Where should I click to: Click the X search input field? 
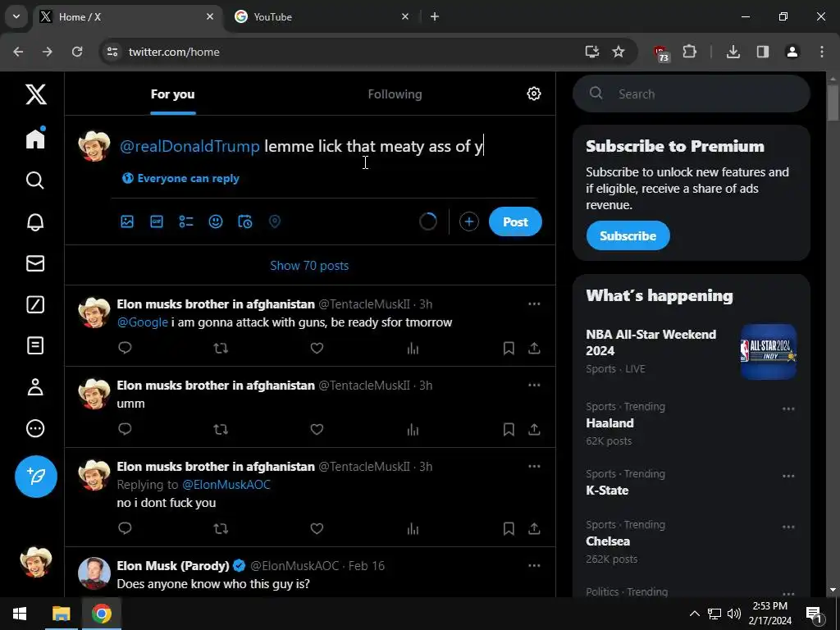click(x=691, y=94)
